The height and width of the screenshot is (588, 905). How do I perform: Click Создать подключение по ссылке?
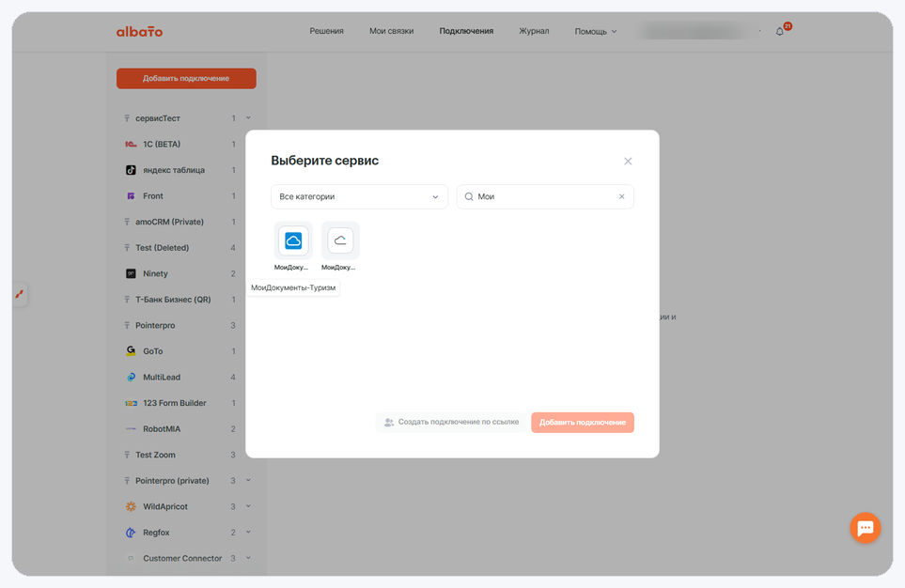451,423
